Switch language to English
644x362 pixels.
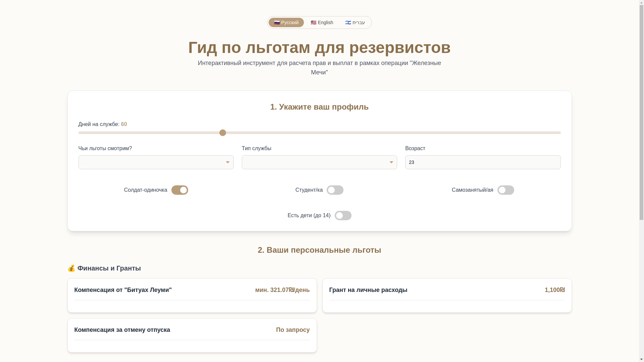pos(322,22)
